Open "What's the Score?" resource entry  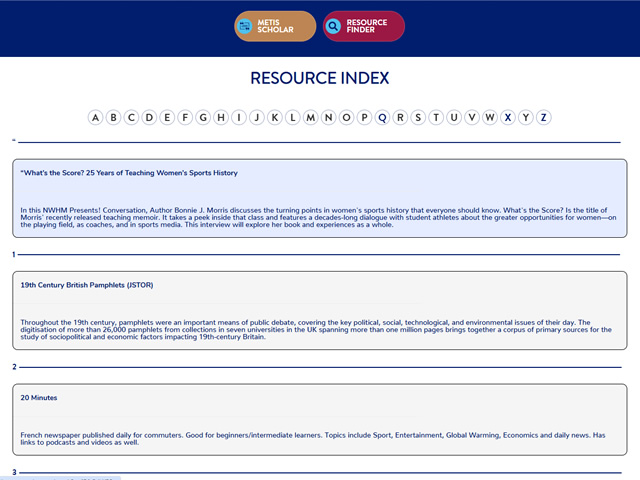click(x=129, y=173)
